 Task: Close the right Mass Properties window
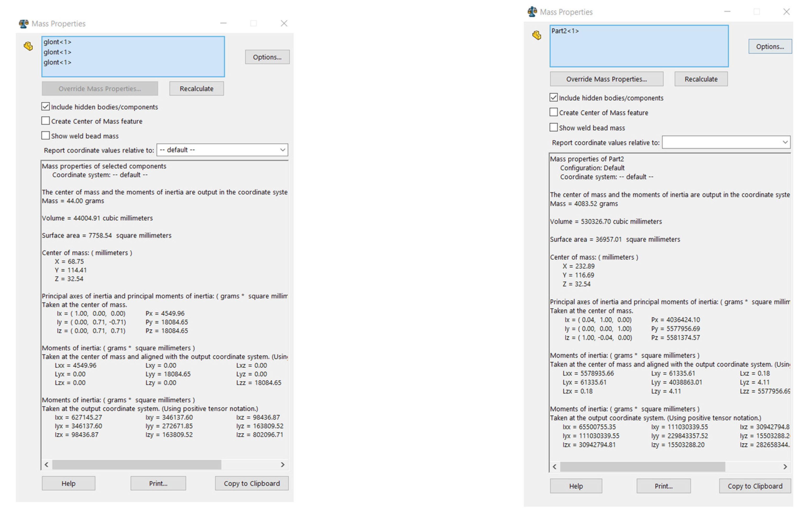(x=786, y=12)
